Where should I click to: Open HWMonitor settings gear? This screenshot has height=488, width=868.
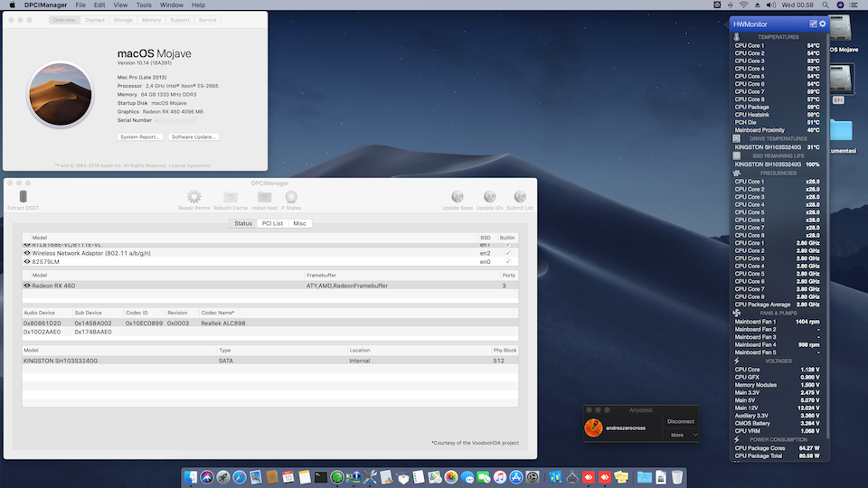[x=823, y=23]
